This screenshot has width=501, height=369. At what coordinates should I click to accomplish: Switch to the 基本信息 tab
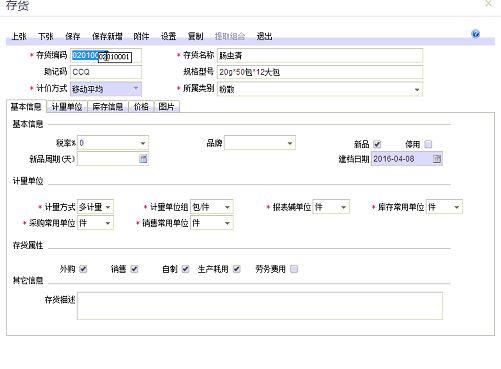[26, 107]
